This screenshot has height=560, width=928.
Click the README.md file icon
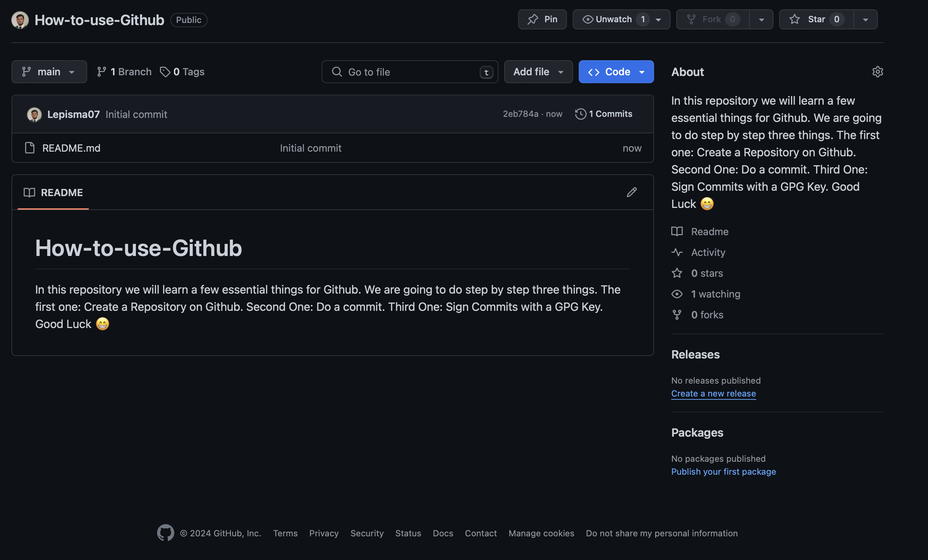[30, 148]
